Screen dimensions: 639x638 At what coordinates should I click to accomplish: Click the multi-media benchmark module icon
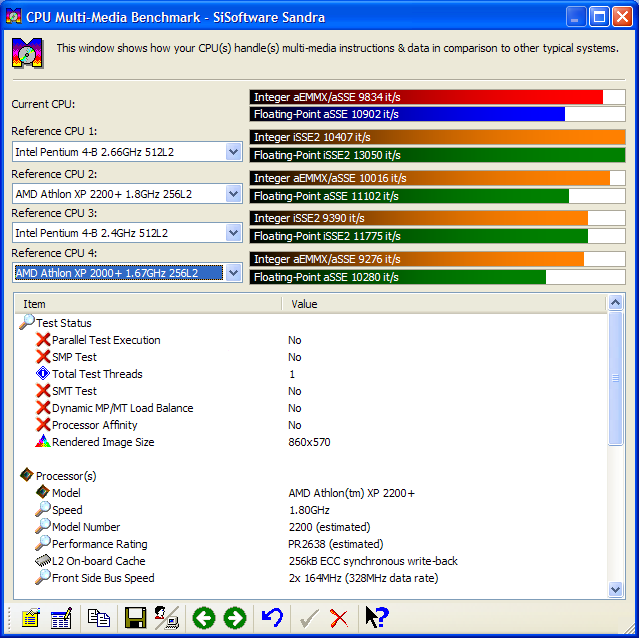27,53
